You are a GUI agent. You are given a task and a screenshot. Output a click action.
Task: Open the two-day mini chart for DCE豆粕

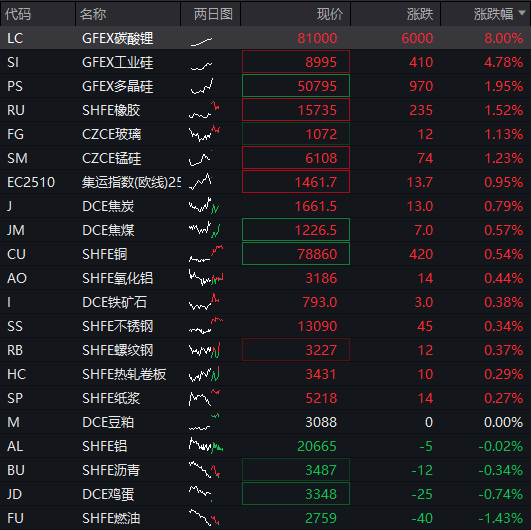(204, 422)
